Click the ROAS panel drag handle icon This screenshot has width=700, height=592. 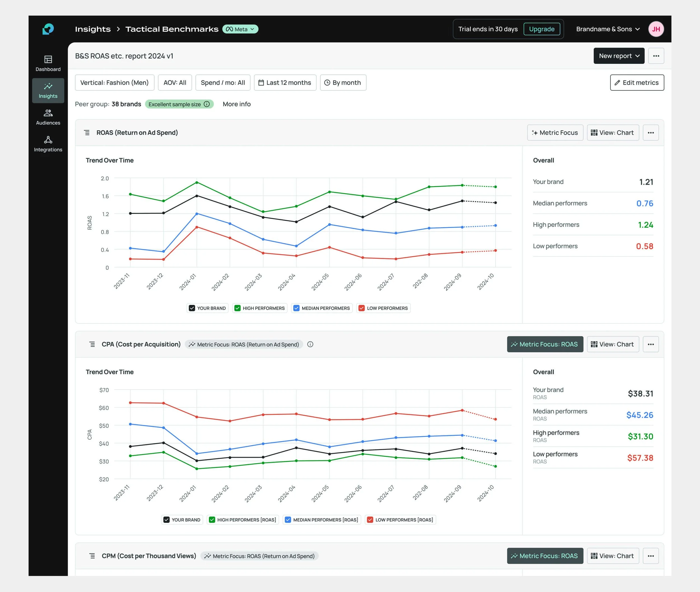[x=87, y=132]
